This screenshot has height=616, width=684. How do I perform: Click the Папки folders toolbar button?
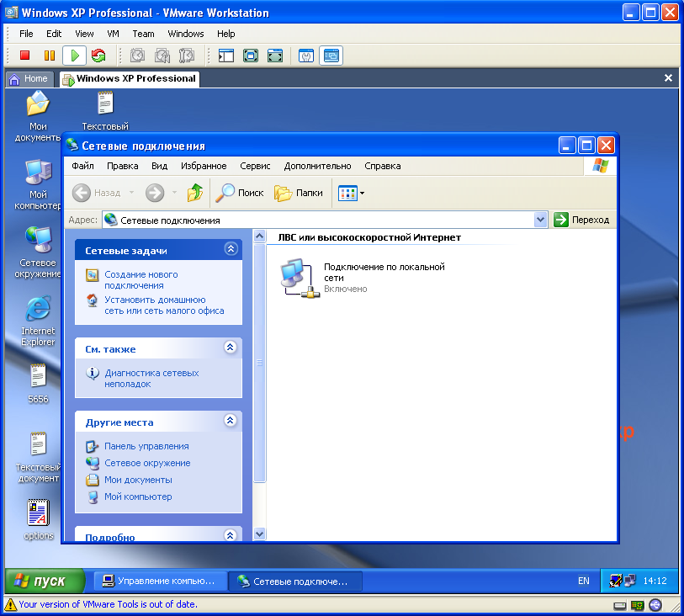[x=299, y=193]
